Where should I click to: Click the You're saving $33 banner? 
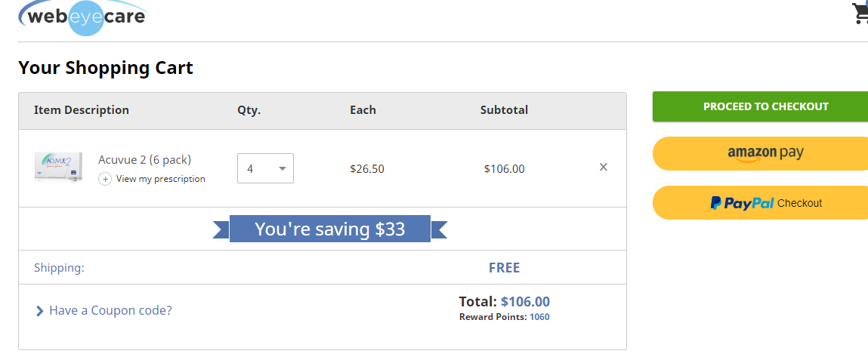[x=330, y=229]
